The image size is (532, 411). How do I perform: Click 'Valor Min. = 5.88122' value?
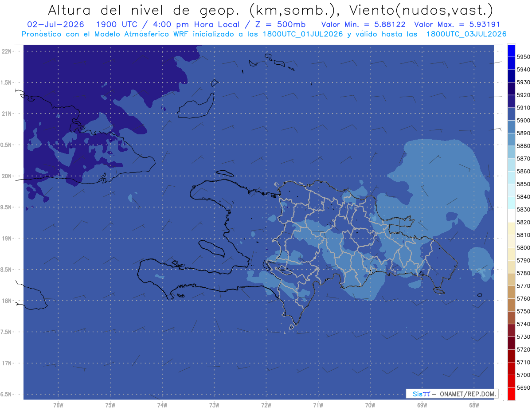tap(363, 24)
